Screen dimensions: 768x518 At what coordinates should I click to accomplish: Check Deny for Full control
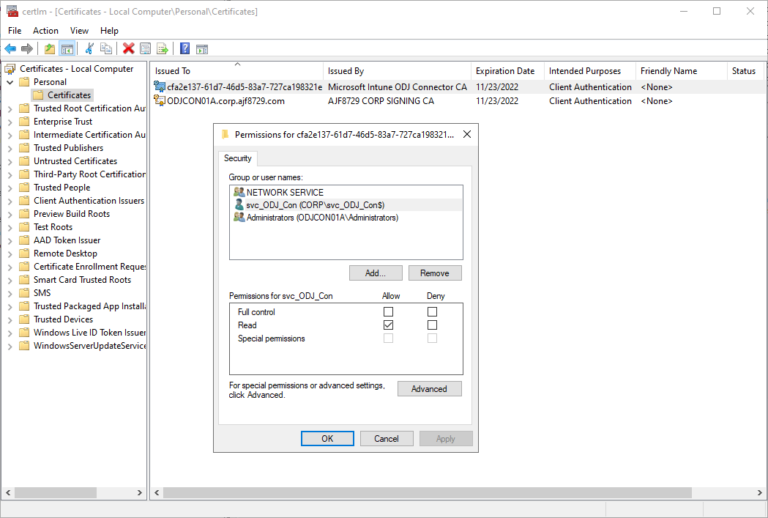tap(432, 311)
